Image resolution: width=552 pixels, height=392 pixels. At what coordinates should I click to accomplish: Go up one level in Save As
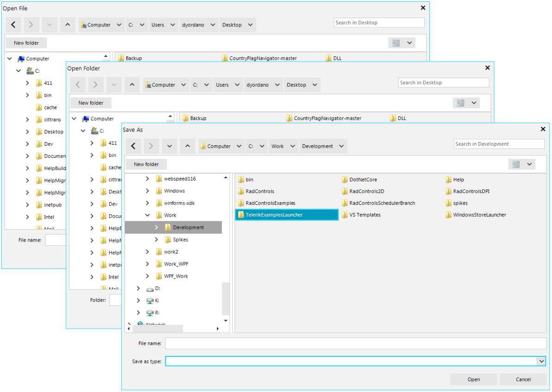click(188, 146)
